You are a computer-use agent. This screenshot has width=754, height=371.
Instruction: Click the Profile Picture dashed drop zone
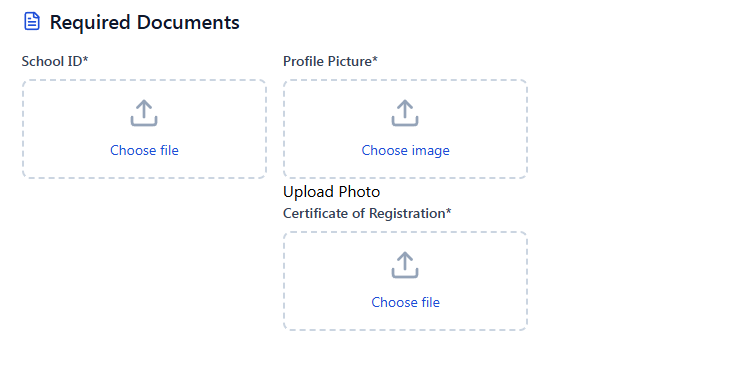(x=405, y=129)
